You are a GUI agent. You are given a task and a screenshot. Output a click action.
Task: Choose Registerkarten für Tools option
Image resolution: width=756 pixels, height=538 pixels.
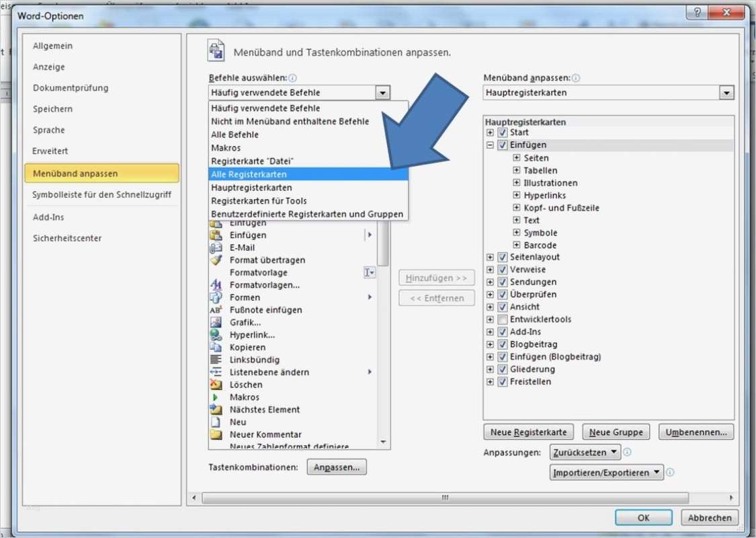(x=308, y=200)
